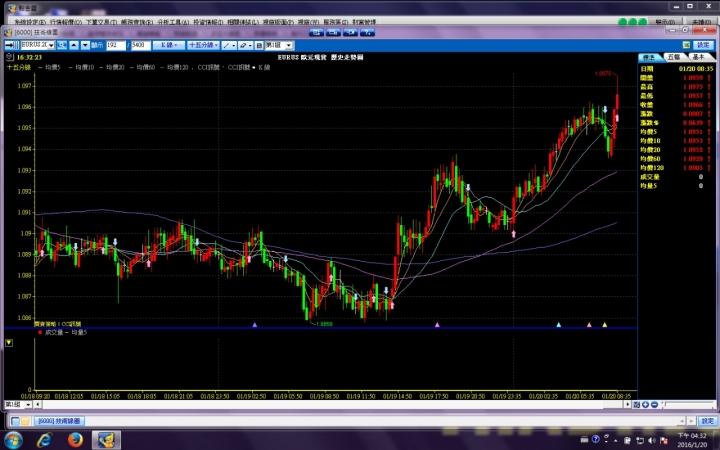Open the K線 chart type dropdown
Screen dimensions: 720x450
tap(169, 45)
